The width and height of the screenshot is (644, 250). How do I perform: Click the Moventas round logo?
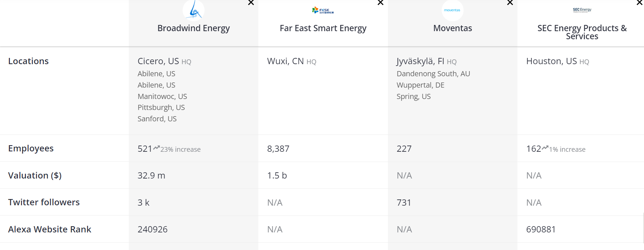pos(453,10)
